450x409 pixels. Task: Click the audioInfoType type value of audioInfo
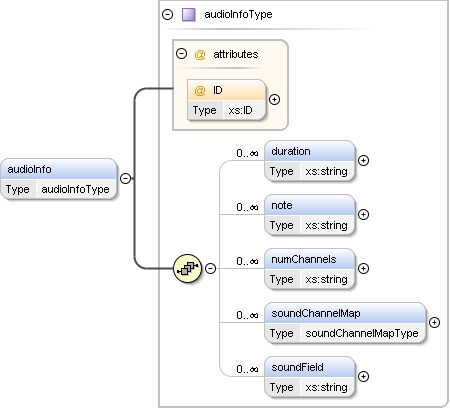point(75,189)
